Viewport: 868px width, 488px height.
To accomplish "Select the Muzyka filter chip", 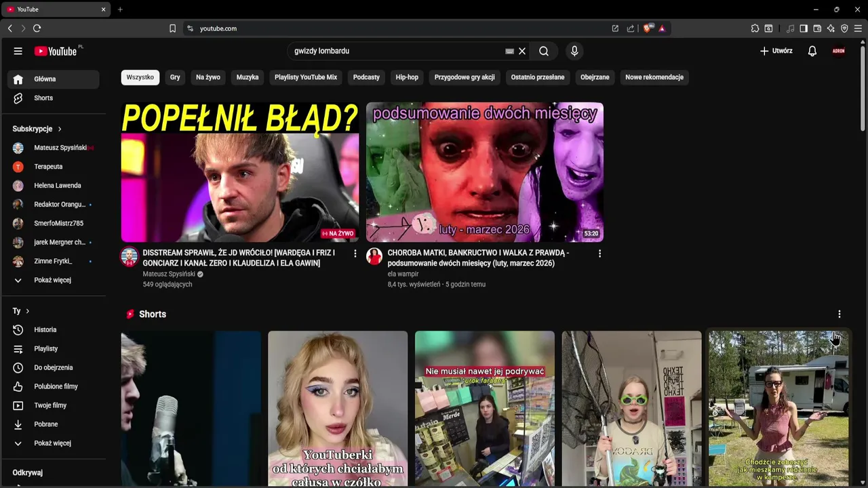I will coord(248,77).
